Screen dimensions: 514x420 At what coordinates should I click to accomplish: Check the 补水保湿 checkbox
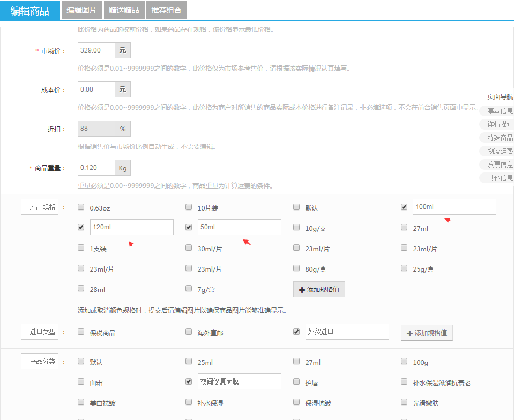tap(189, 402)
